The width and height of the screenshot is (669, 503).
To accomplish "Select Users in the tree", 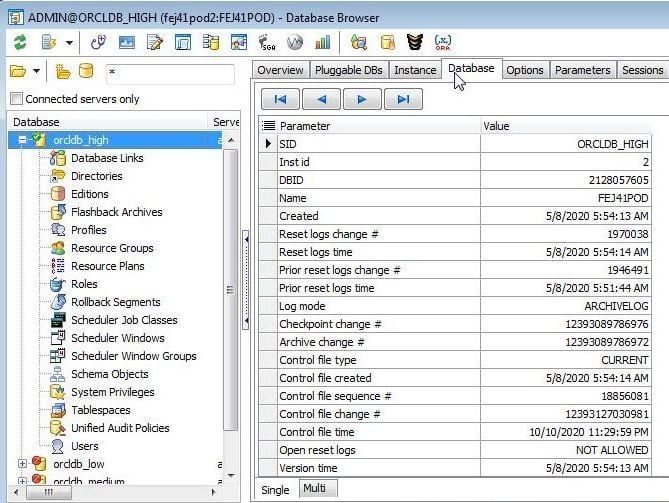I will (84, 446).
